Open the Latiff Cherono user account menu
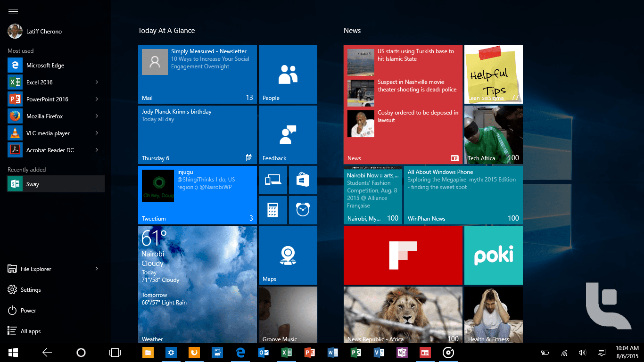644x362 pixels. pos(35,32)
